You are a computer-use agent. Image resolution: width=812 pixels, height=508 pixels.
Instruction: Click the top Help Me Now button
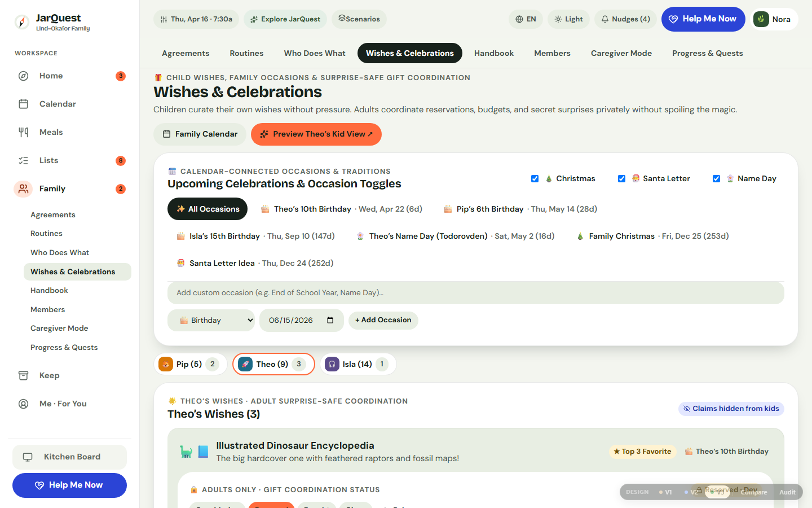(703, 19)
